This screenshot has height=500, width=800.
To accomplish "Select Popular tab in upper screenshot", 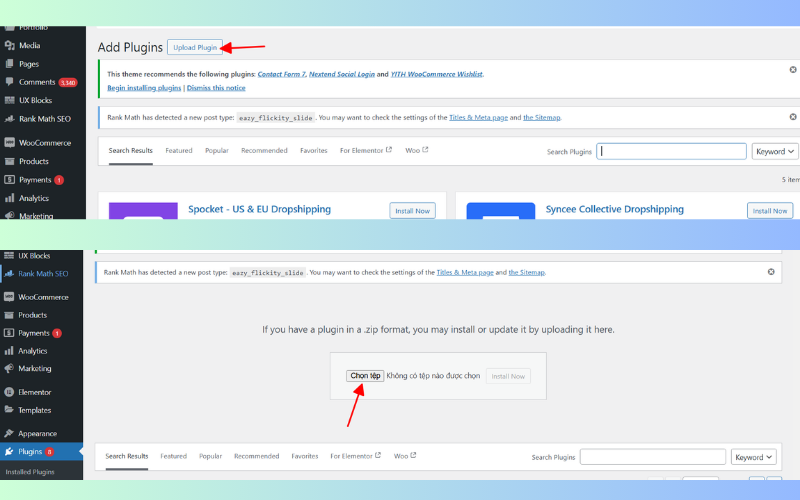I will (x=217, y=151).
